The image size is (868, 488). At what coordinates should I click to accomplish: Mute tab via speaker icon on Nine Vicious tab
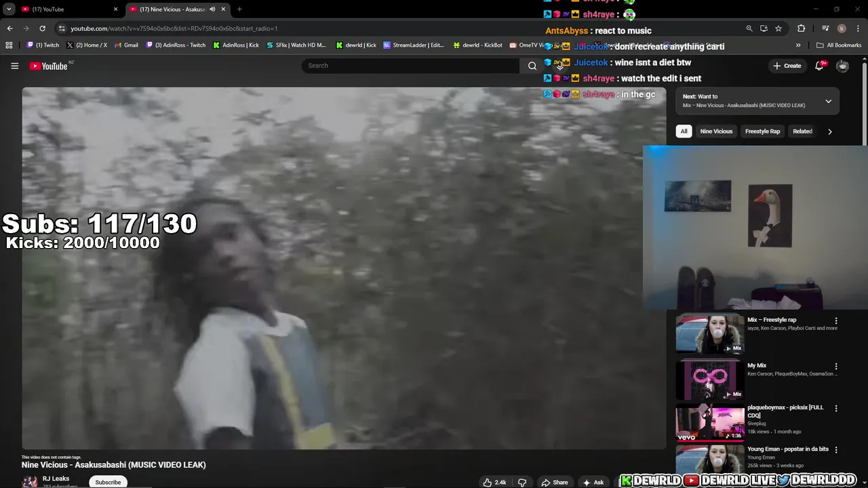212,9
